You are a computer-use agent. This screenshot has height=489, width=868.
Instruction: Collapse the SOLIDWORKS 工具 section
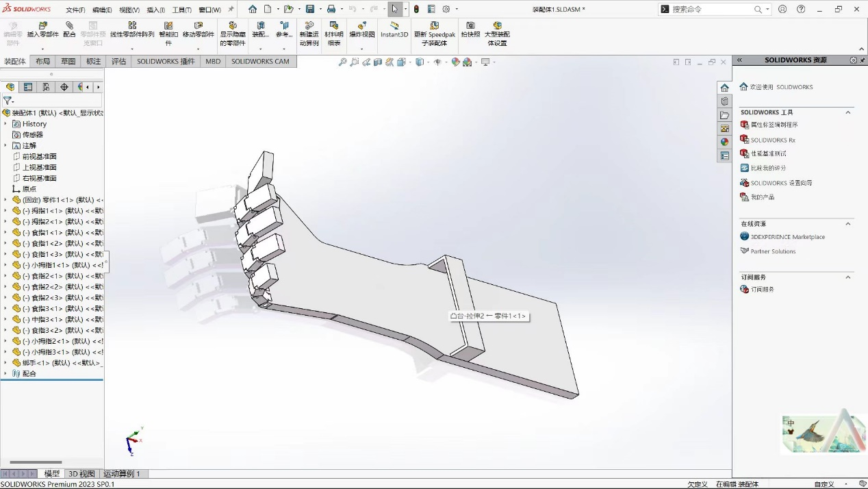pos(848,112)
